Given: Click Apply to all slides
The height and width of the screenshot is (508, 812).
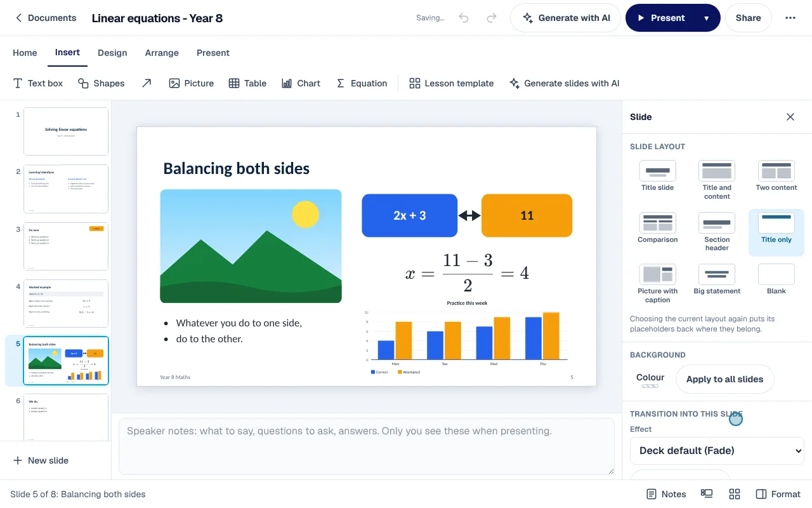Looking at the screenshot, I should 724,379.
